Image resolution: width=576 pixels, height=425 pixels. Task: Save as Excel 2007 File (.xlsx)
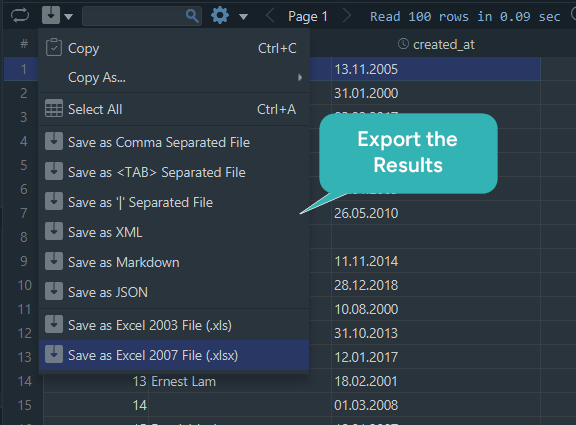(x=174, y=355)
